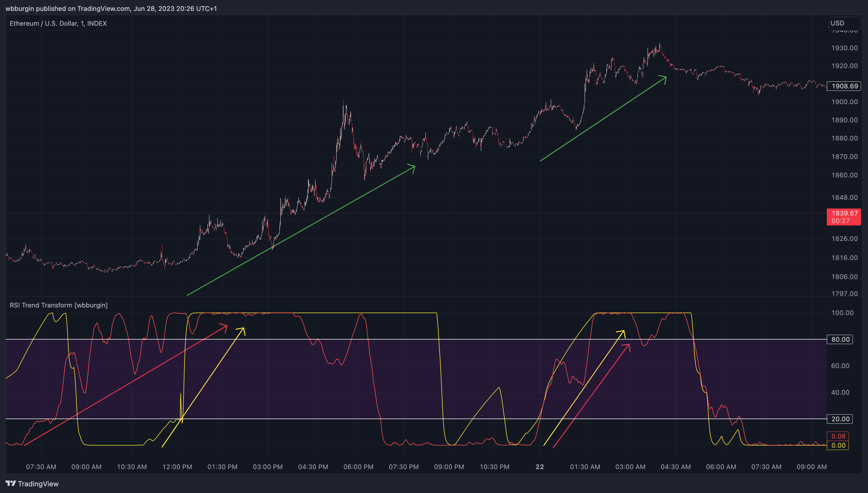Click the 1900.00 price scale label

[844, 102]
